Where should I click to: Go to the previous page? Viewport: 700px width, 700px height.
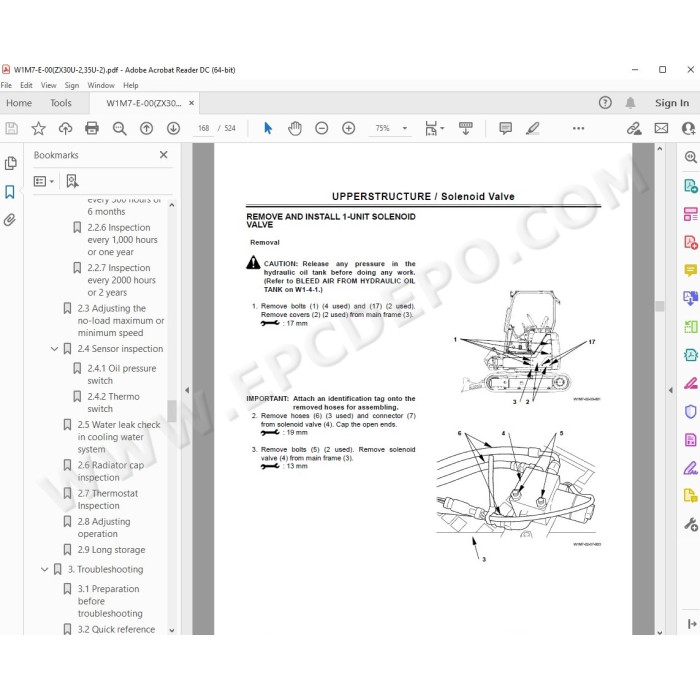point(146,129)
